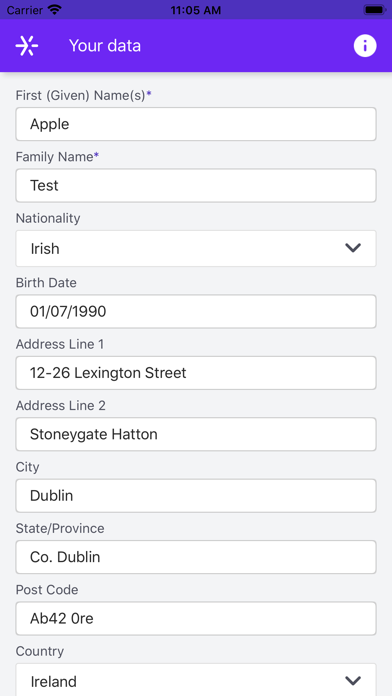Viewport: 392px width, 696px height.
Task: Open the Country field showing Ireland
Action: click(x=196, y=680)
